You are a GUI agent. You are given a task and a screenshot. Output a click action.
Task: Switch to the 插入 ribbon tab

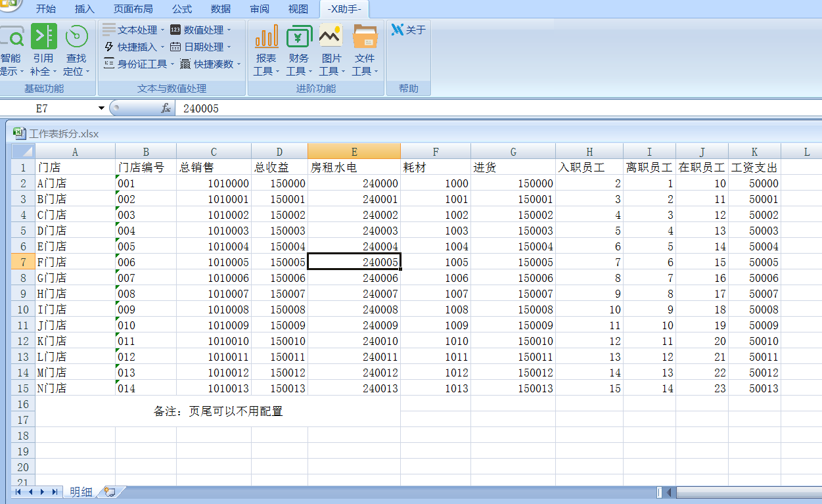click(85, 9)
